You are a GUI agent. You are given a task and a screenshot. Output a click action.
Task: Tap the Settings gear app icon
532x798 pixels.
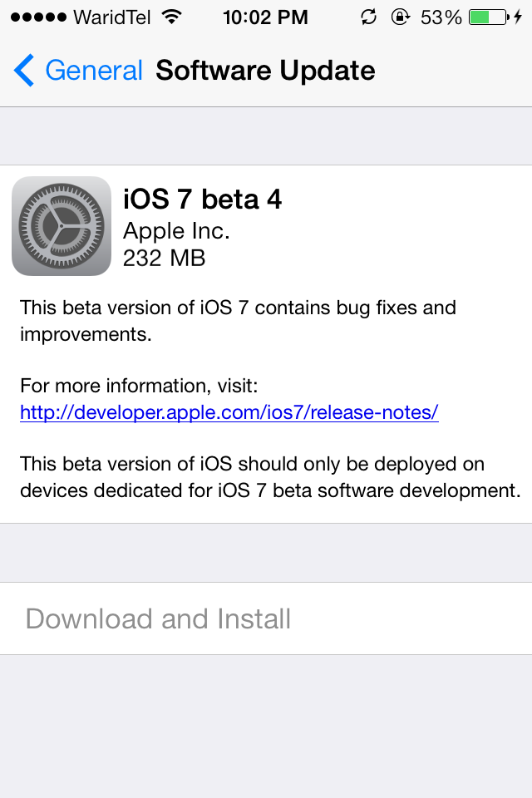coord(61,226)
